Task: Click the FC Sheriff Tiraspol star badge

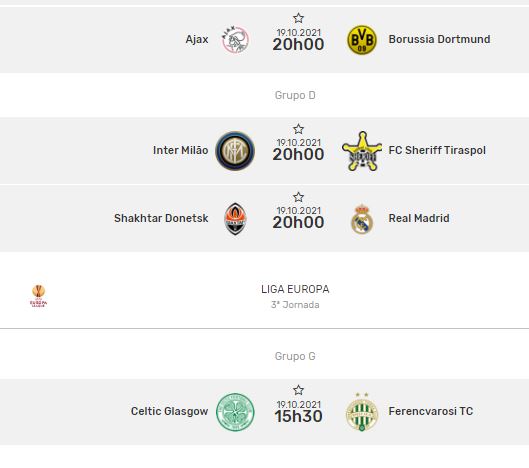Action: click(x=362, y=151)
